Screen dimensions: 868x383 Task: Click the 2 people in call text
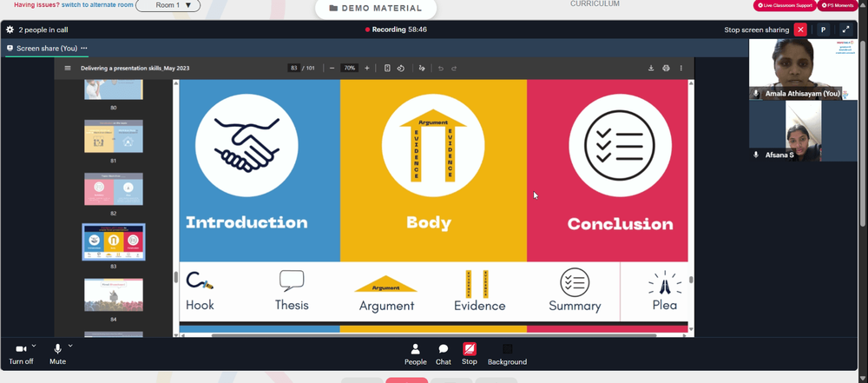tap(43, 30)
